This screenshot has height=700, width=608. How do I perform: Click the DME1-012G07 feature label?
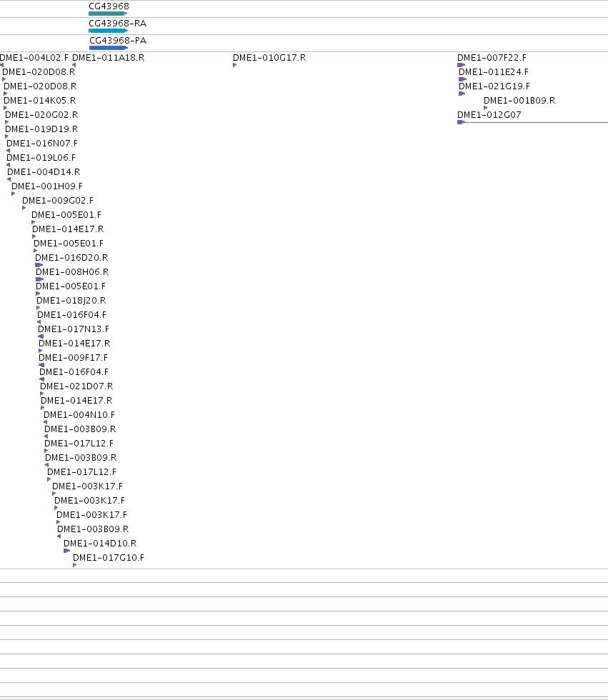(x=489, y=115)
